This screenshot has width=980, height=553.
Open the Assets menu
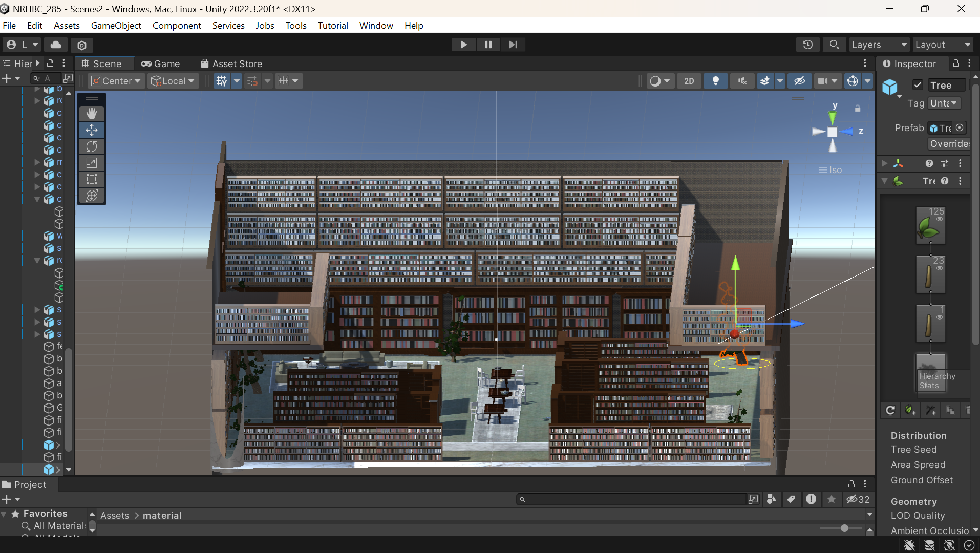(x=67, y=25)
